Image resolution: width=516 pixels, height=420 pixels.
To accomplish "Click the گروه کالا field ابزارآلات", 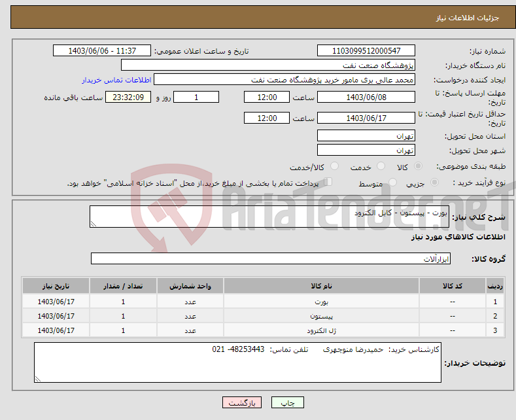I will tap(271, 258).
